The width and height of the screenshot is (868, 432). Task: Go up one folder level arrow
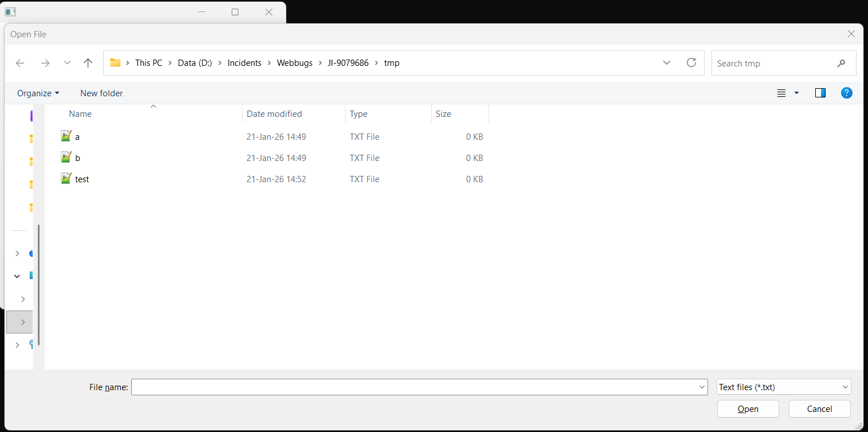[88, 63]
